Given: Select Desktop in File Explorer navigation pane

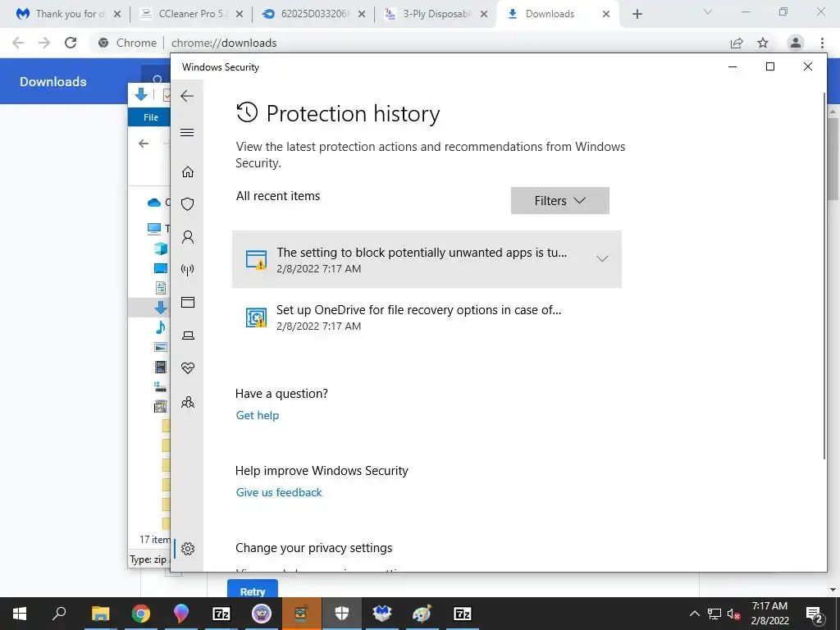Looking at the screenshot, I should tap(160, 268).
